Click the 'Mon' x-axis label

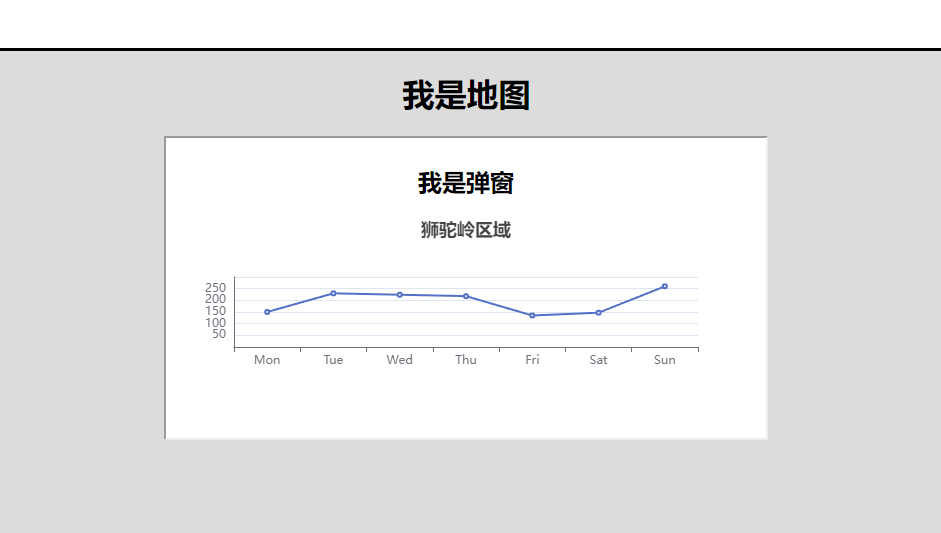pyautogui.click(x=267, y=360)
